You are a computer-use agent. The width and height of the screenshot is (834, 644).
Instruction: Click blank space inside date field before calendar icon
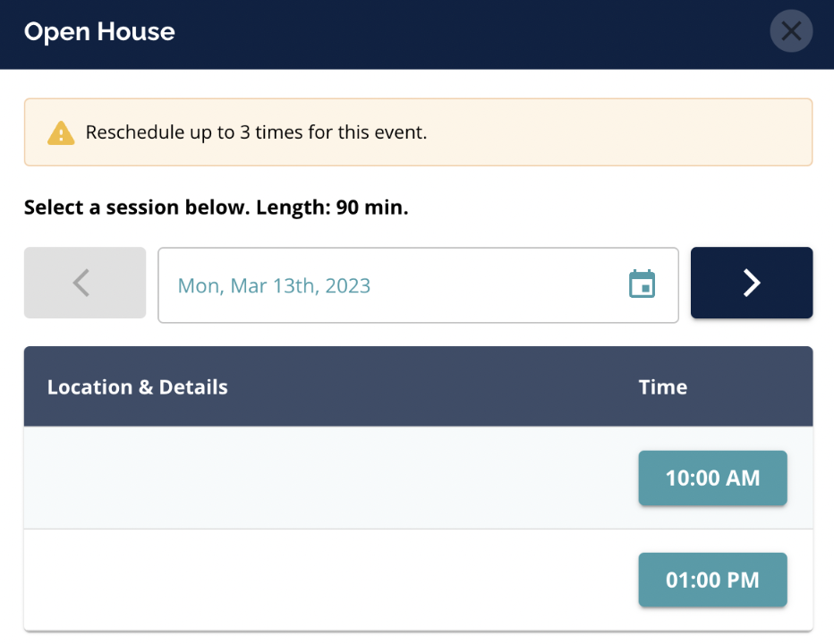click(501, 286)
